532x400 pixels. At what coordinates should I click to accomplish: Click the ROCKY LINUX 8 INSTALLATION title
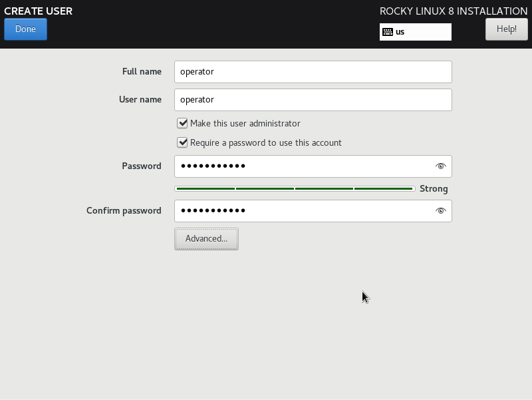(453, 11)
